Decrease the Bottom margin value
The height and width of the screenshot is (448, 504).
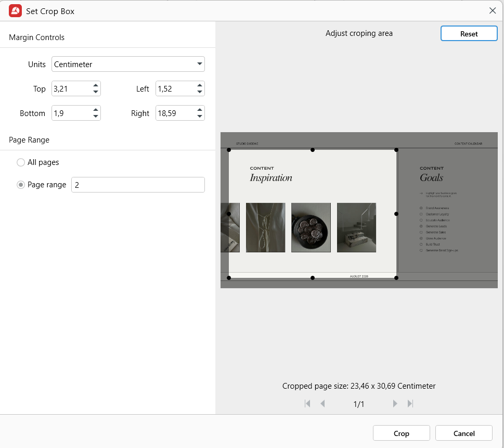[96, 117]
